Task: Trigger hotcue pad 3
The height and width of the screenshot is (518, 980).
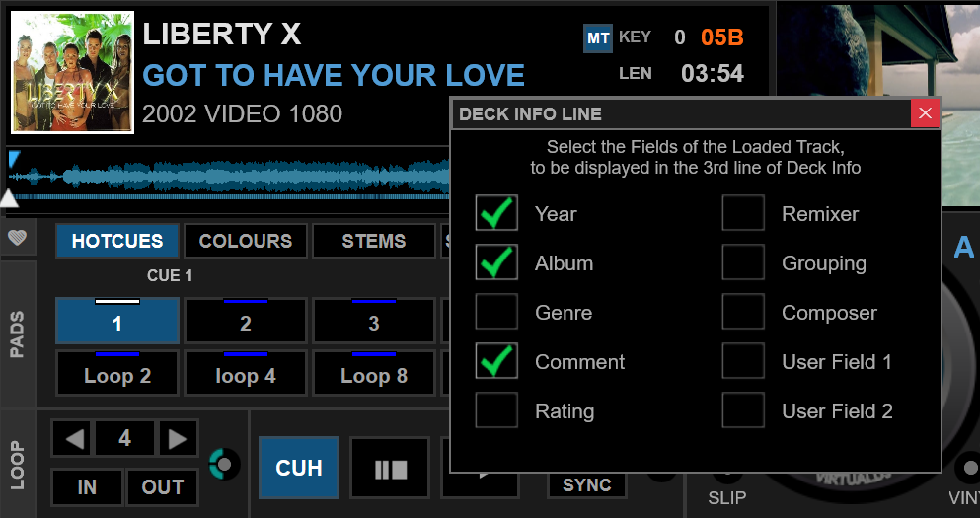Action: coord(374,322)
